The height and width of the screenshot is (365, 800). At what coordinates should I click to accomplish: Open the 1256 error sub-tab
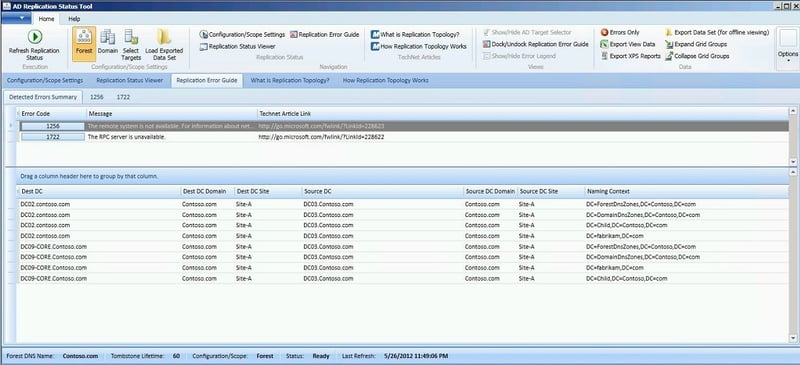tap(97, 96)
